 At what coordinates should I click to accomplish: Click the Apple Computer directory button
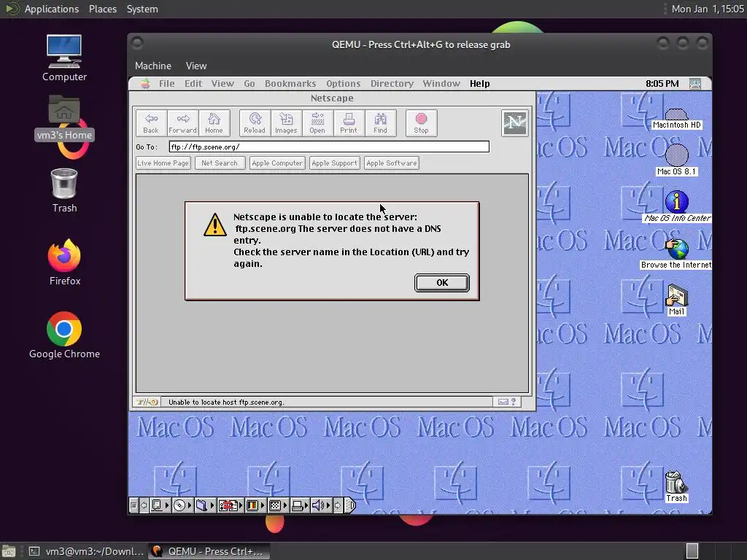(x=277, y=163)
